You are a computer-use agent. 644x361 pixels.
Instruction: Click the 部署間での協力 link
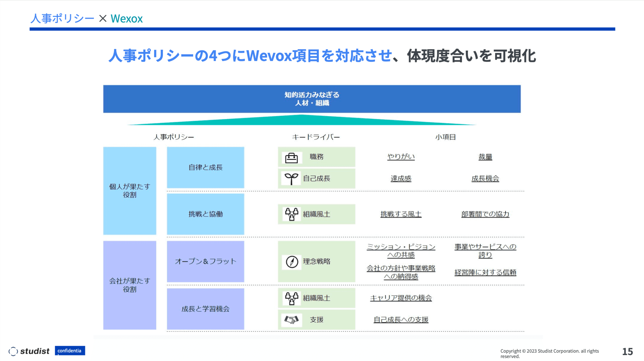click(485, 214)
